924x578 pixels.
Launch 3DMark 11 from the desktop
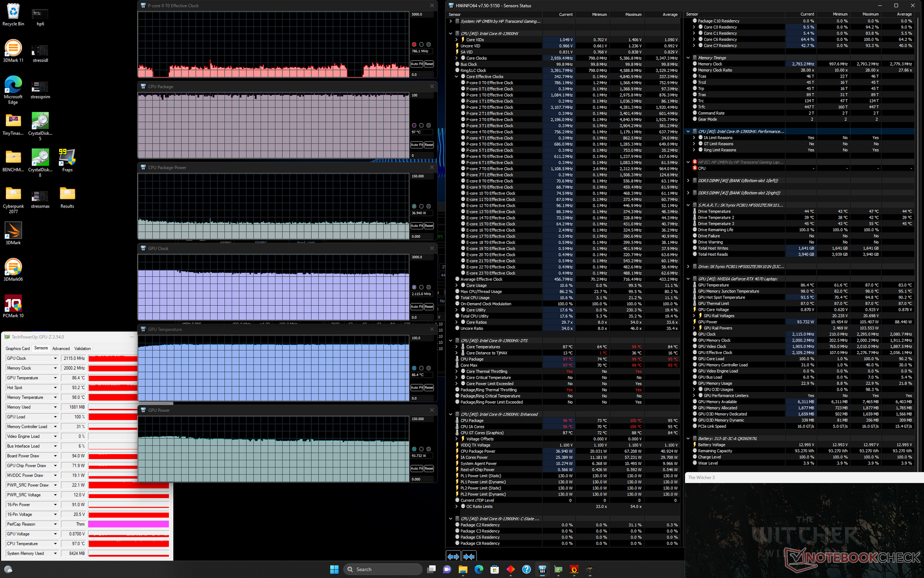click(x=13, y=51)
